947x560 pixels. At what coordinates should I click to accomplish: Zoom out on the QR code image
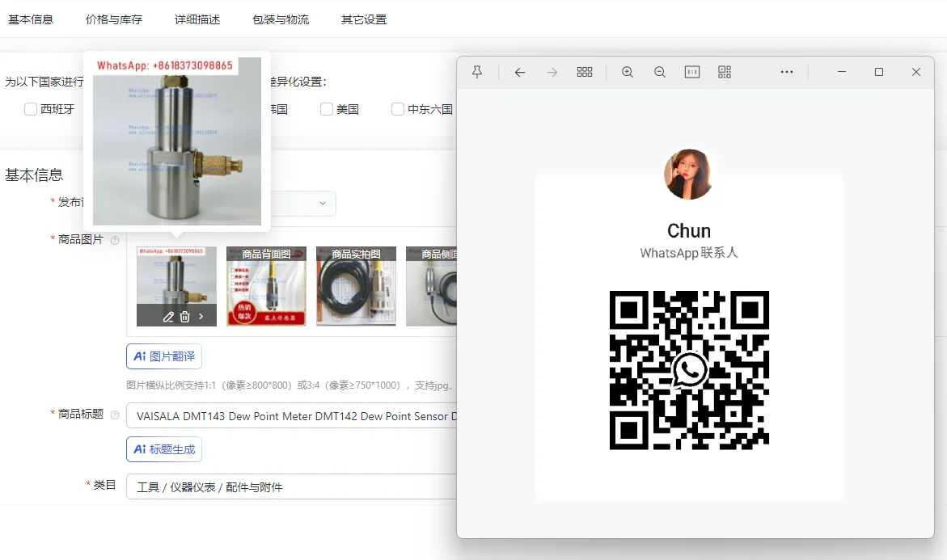pos(660,72)
